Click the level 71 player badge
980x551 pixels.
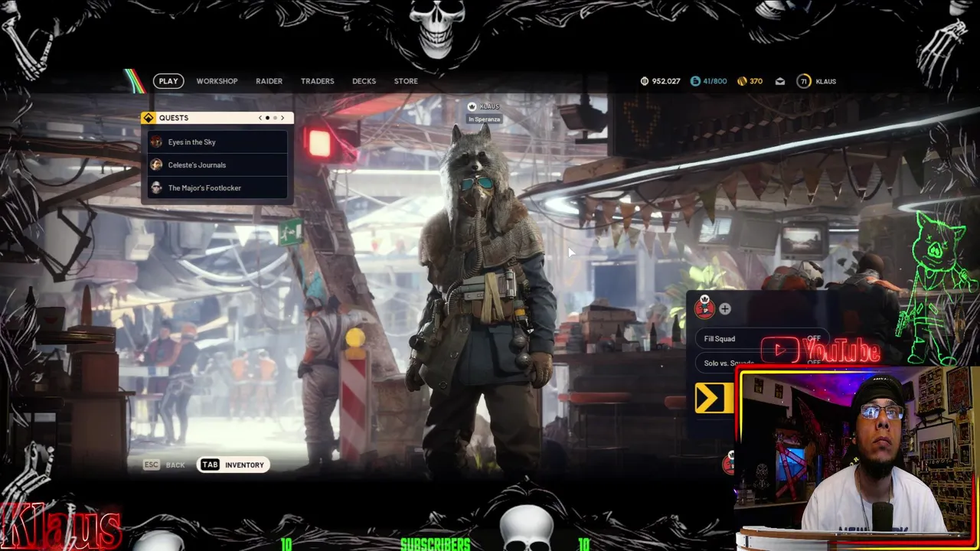coord(803,81)
